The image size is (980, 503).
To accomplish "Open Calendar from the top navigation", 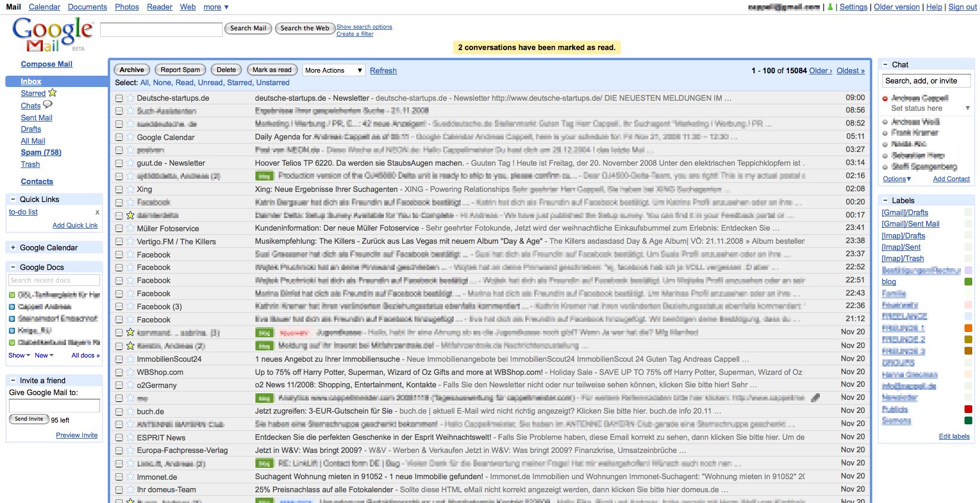I will pyautogui.click(x=45, y=7).
